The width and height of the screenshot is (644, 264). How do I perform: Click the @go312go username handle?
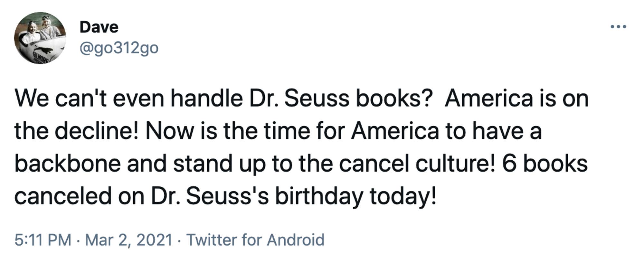tap(119, 48)
